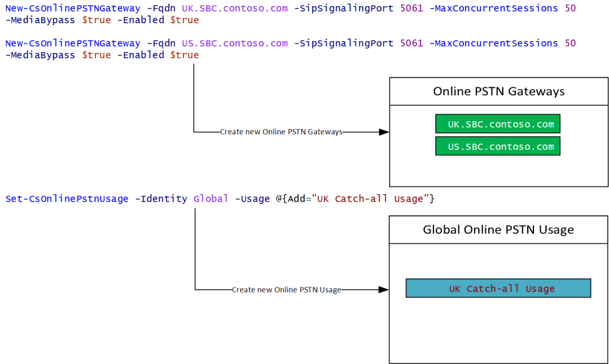Click the arrowhead pointing to Global Online PSTN Usage

coord(384,290)
